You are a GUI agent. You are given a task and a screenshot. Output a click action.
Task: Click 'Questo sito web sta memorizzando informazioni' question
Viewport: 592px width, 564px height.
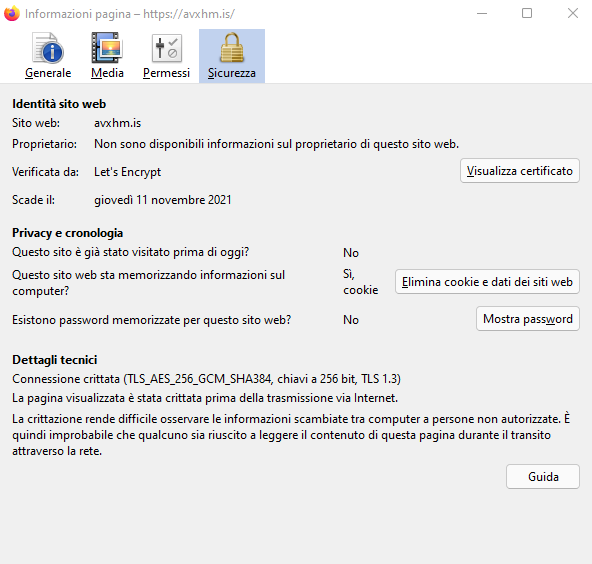[148, 283]
